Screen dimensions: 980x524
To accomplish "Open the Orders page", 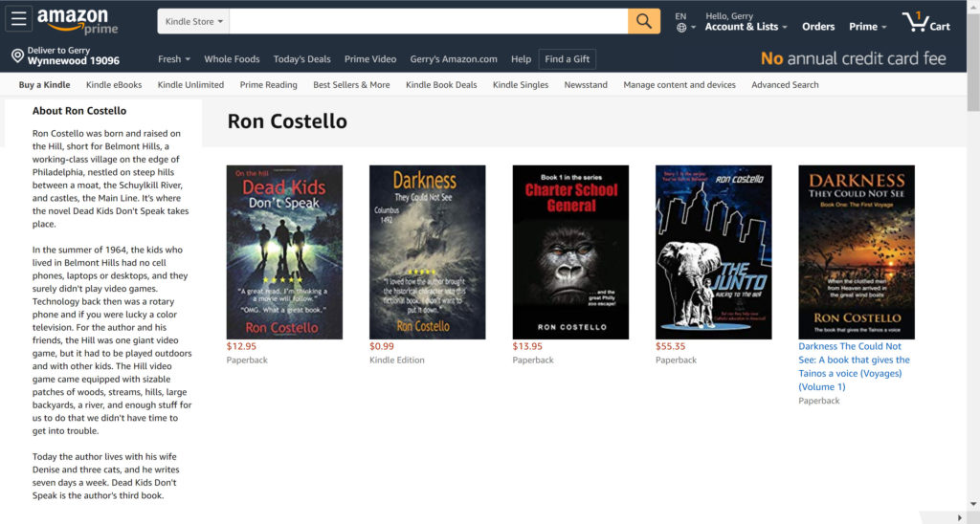I will click(x=818, y=27).
